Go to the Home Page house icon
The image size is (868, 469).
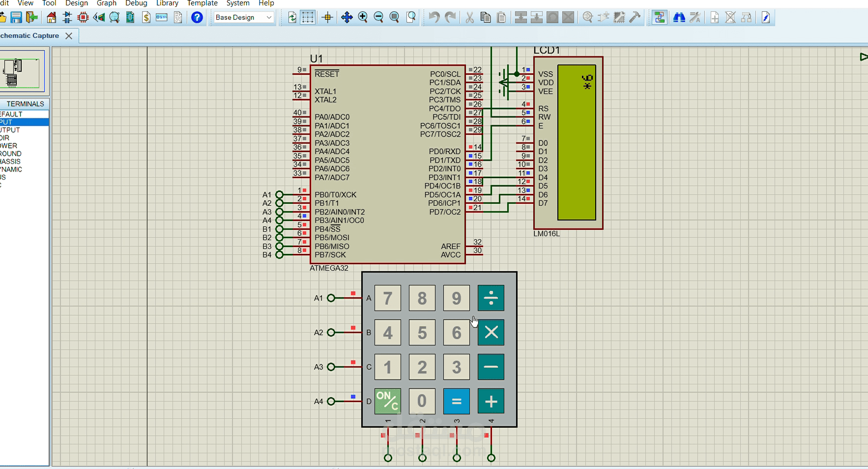pos(52,18)
